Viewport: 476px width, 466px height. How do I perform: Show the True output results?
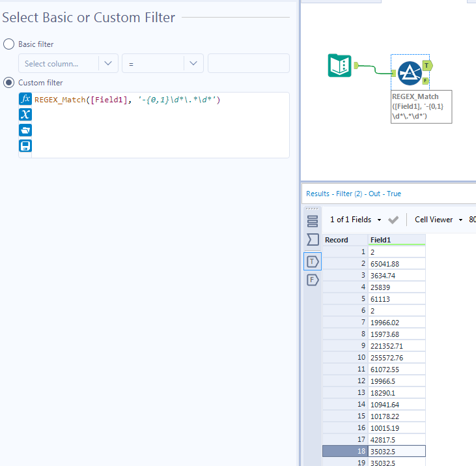coord(313,261)
